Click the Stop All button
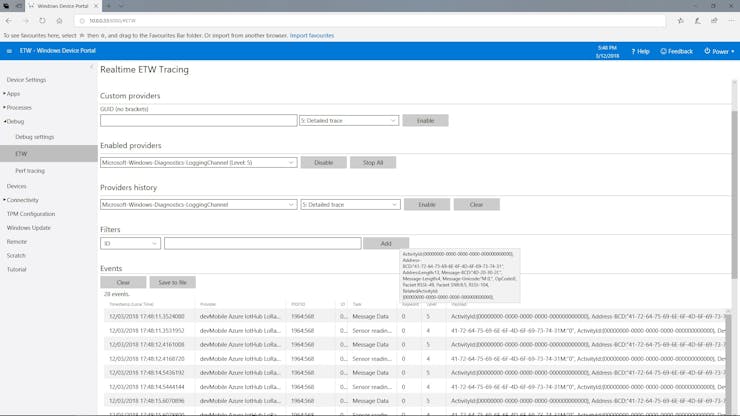The height and width of the screenshot is (416, 740). 373,162
